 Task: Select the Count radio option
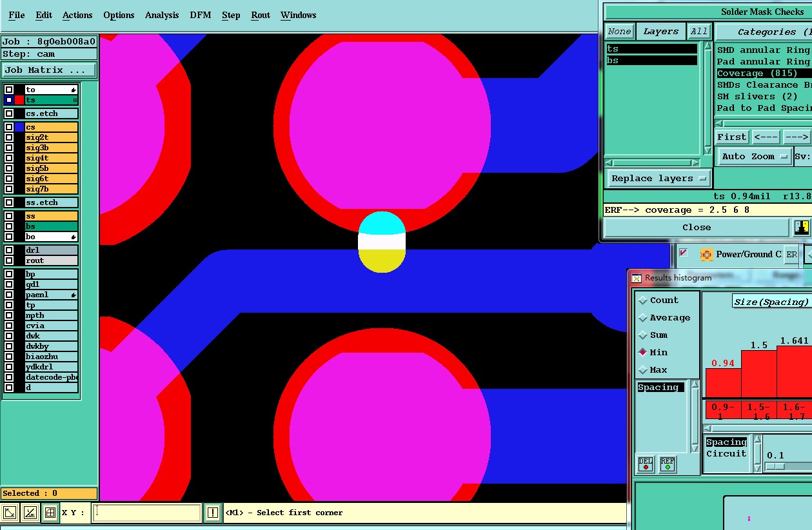[643, 300]
